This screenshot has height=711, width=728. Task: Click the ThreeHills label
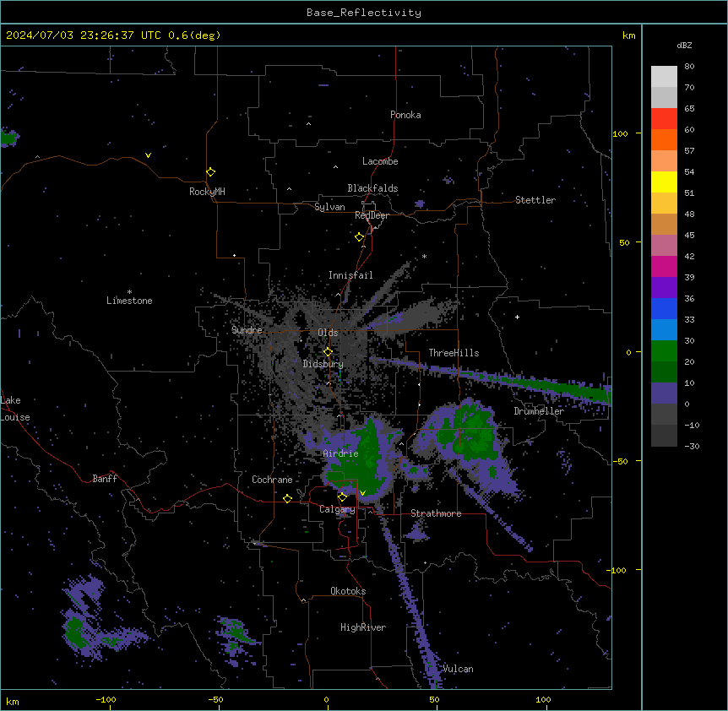(454, 353)
